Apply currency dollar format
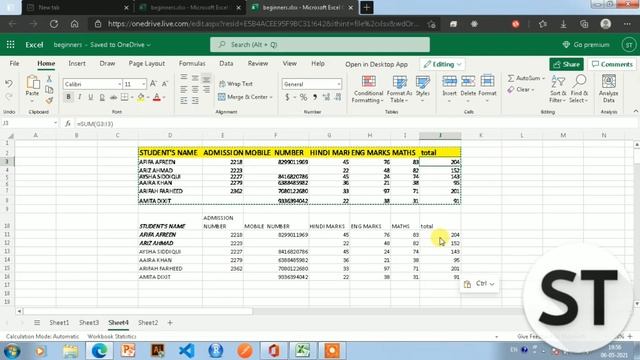640x360 pixels. pyautogui.click(x=287, y=97)
